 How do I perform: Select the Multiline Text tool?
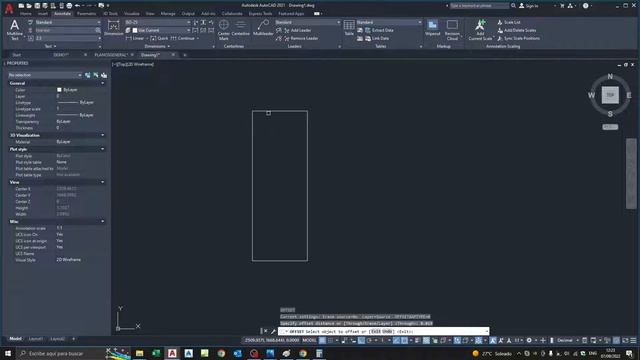point(15,29)
